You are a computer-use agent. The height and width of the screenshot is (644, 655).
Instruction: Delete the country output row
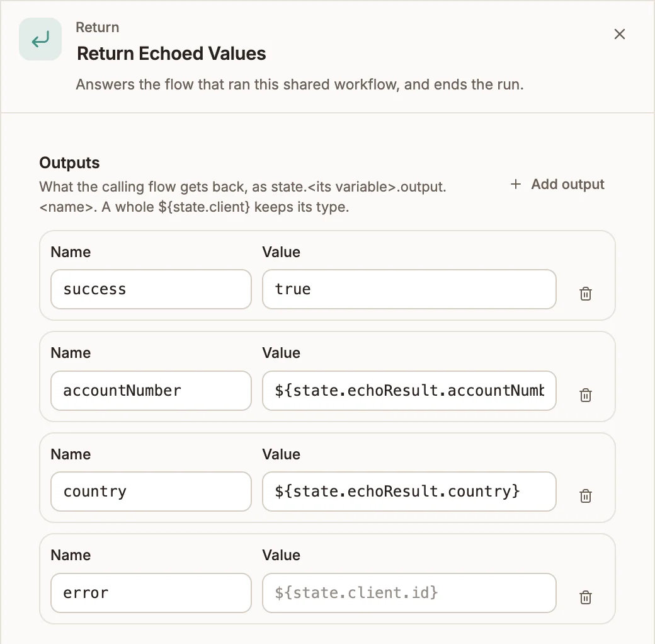click(x=586, y=496)
